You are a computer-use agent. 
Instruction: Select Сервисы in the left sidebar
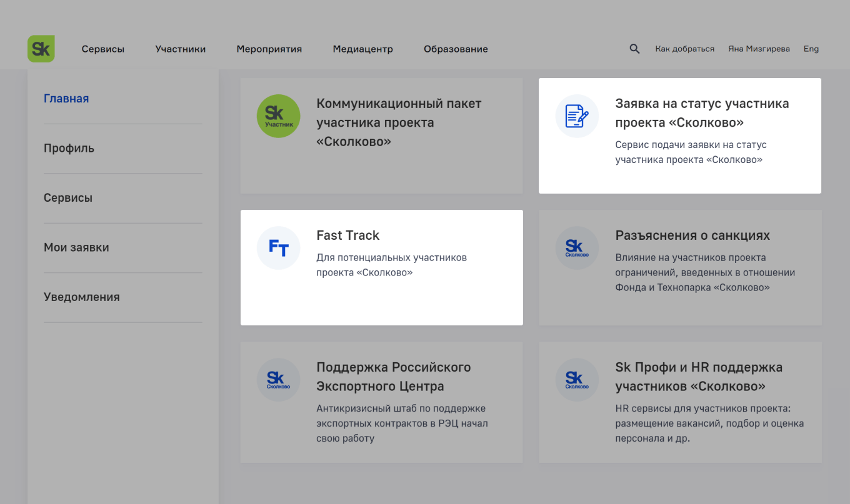click(68, 198)
